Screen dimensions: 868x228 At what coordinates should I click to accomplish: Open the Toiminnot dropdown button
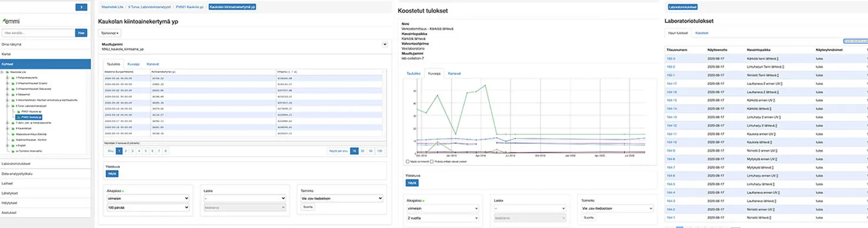click(x=111, y=34)
